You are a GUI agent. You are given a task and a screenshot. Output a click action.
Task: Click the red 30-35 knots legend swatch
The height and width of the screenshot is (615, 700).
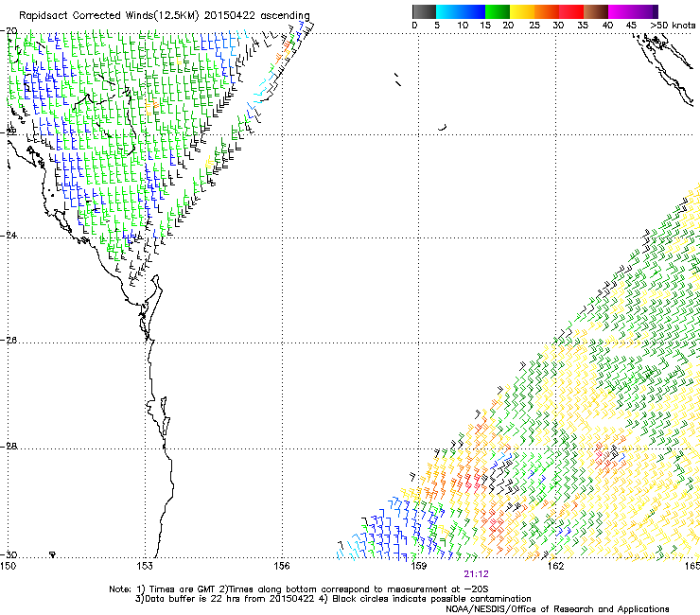tap(571, 11)
